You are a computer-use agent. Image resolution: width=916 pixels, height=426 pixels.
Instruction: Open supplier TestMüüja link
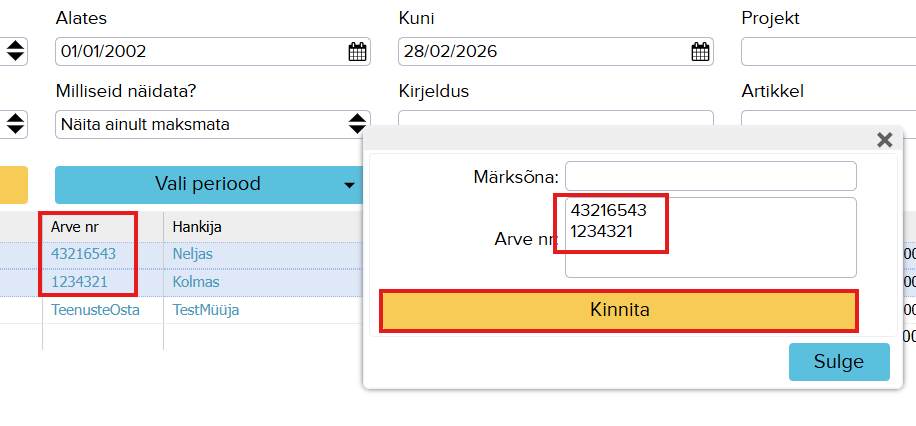(x=205, y=310)
